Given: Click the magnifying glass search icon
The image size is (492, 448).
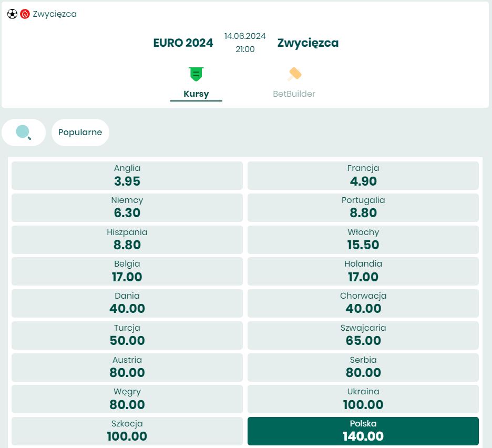Looking at the screenshot, I should [x=24, y=132].
